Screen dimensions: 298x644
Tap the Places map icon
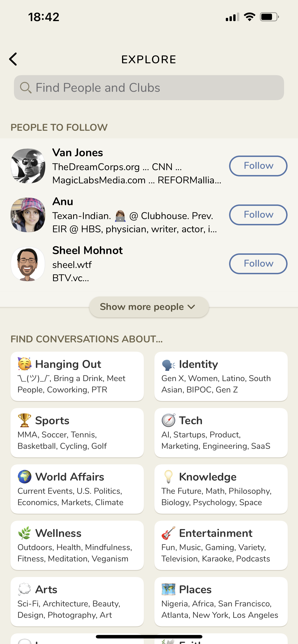[168, 589]
